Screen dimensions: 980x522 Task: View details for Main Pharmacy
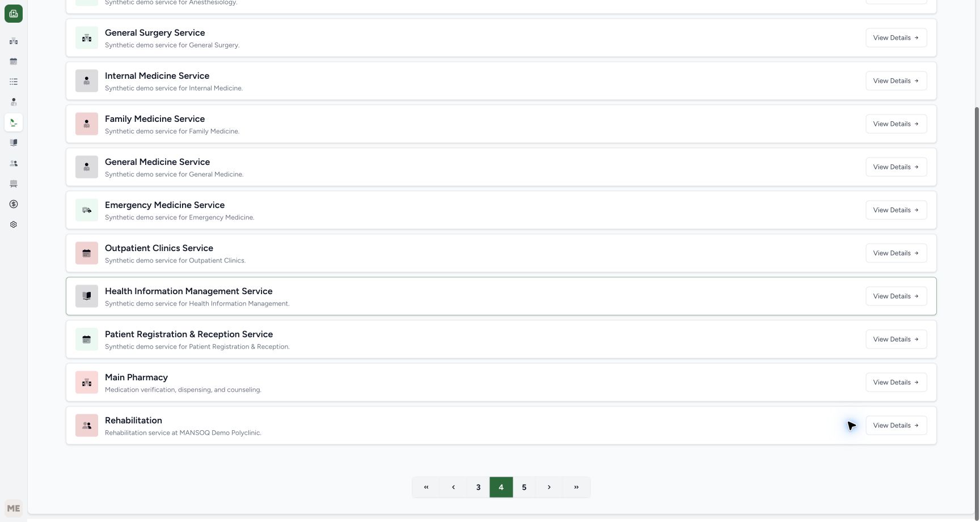pyautogui.click(x=896, y=383)
